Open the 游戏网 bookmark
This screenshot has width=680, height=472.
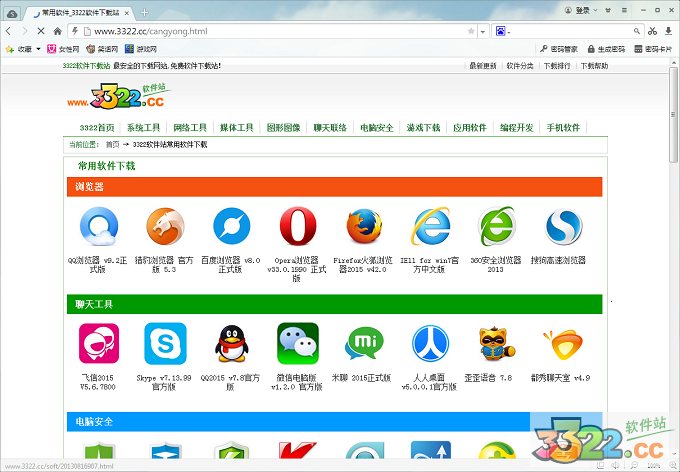pyautogui.click(x=141, y=49)
